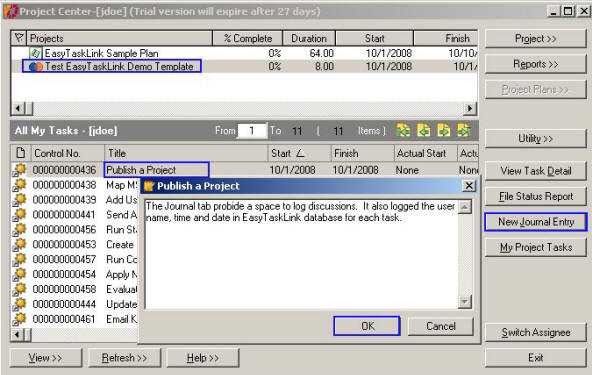
Task: Click the document icon column header
Action: point(21,153)
